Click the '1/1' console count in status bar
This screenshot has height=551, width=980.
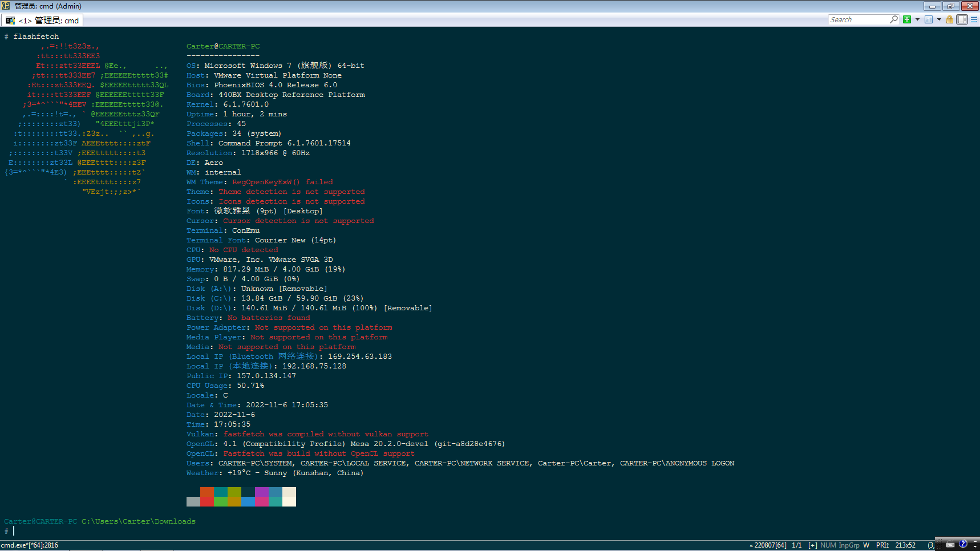tap(797, 545)
